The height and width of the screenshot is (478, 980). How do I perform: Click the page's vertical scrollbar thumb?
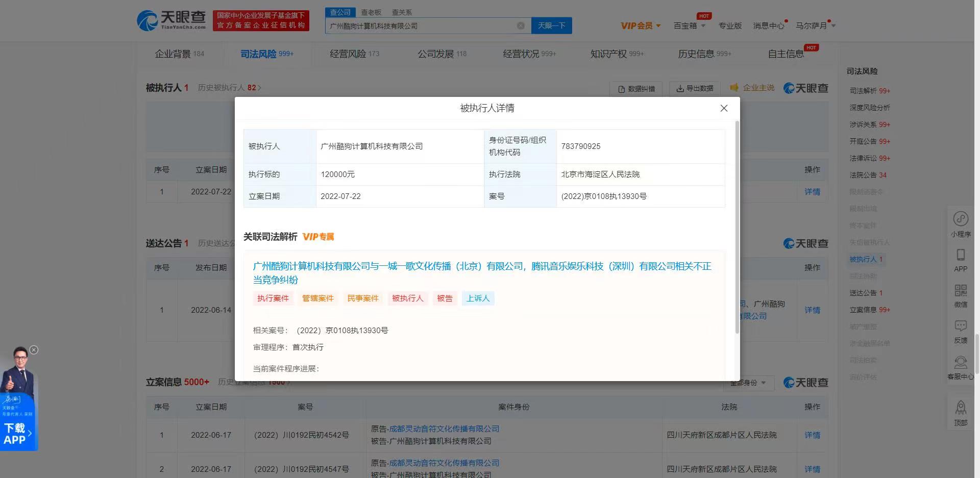(x=977, y=354)
